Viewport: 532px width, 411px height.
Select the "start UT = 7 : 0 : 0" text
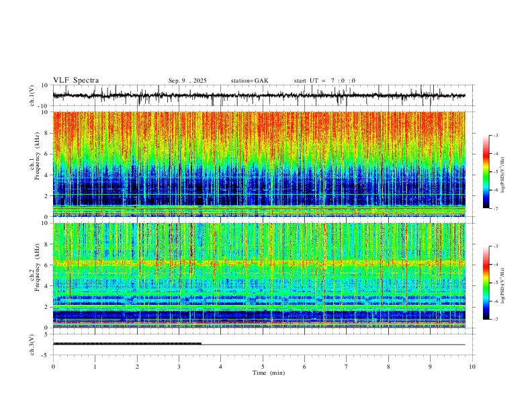[324, 81]
